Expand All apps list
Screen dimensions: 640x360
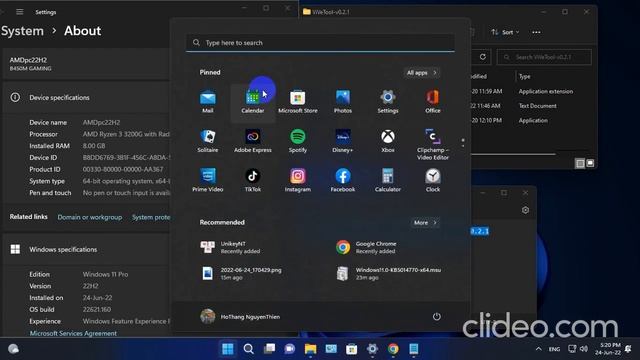click(422, 73)
